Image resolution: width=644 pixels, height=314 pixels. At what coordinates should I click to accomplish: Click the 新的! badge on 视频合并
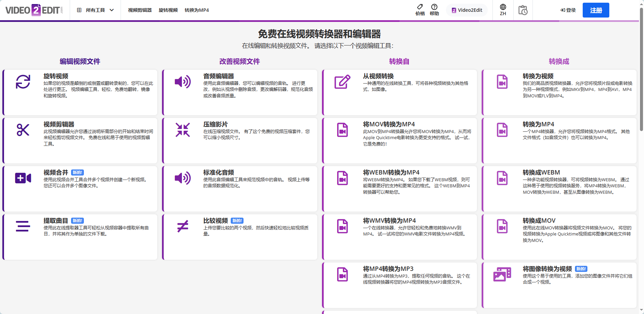click(x=77, y=172)
